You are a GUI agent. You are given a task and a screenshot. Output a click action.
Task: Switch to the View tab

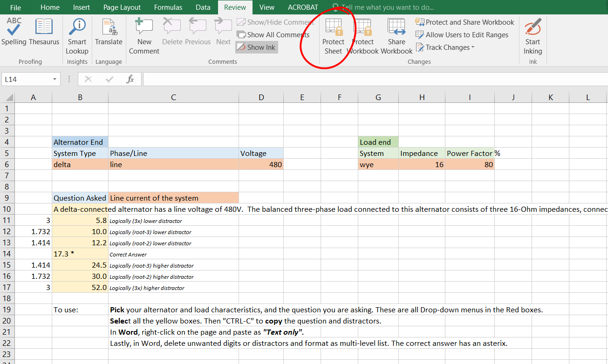click(267, 7)
